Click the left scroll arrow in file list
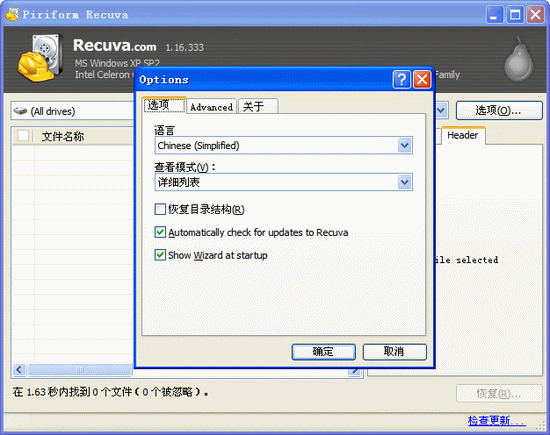Screen dimensions: 550x435 coord(19,369)
